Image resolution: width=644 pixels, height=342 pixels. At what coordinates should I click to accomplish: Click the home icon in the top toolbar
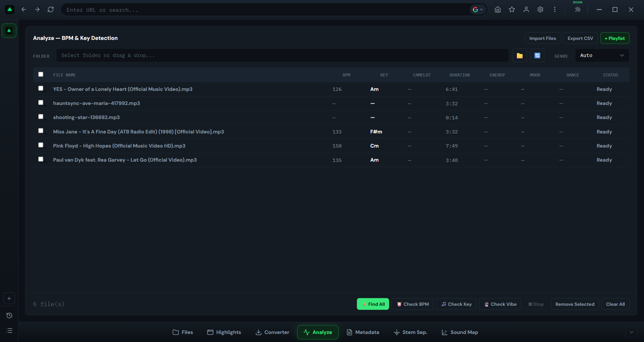498,9
